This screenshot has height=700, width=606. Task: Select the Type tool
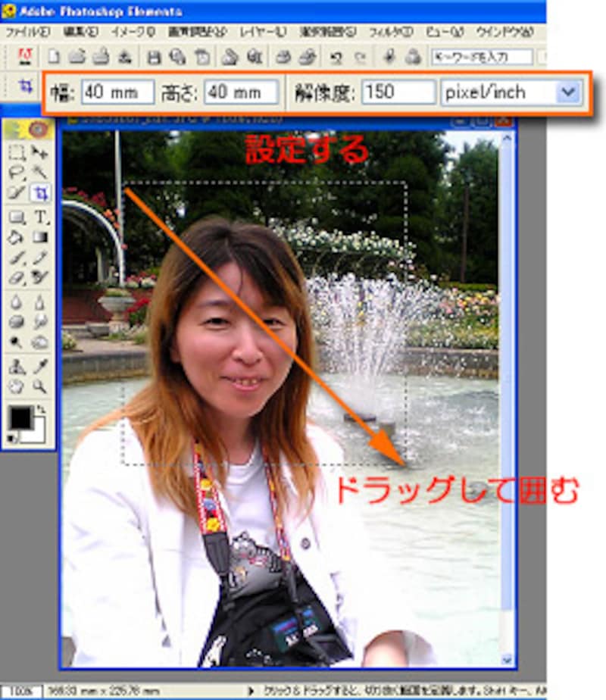pyautogui.click(x=40, y=217)
